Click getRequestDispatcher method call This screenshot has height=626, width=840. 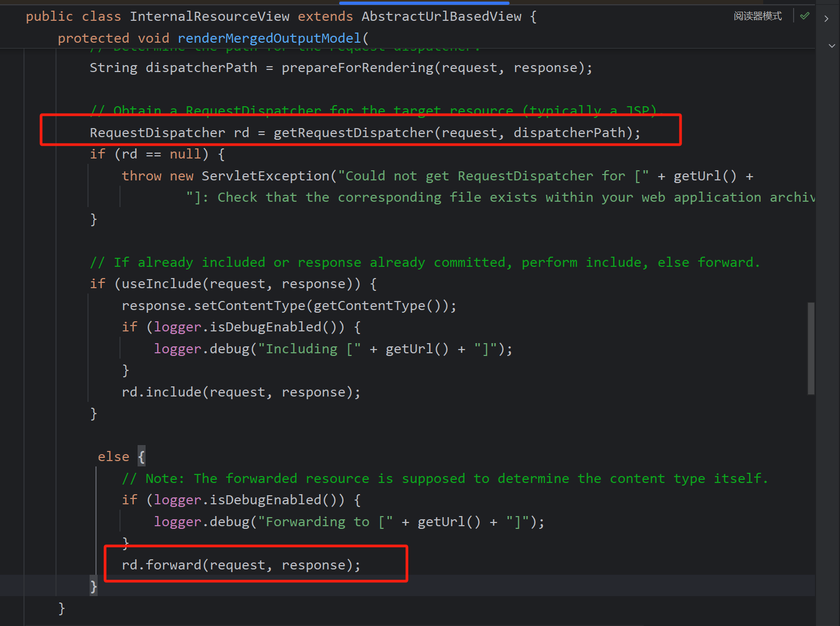354,132
